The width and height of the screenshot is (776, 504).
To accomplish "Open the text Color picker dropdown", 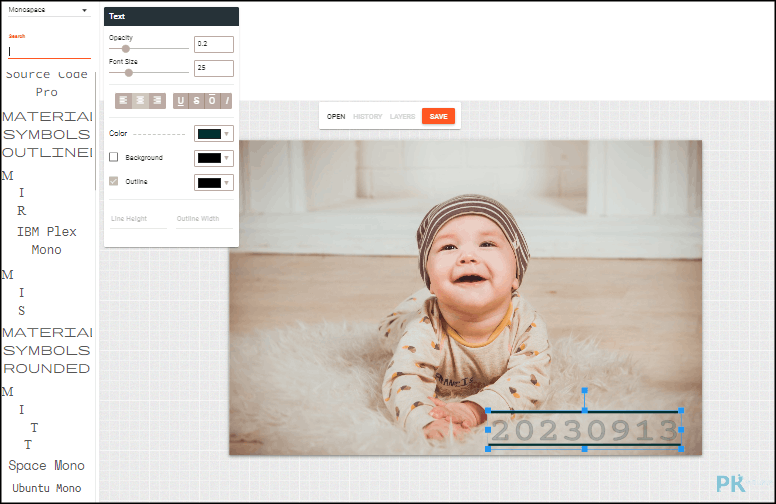I will coord(214,134).
